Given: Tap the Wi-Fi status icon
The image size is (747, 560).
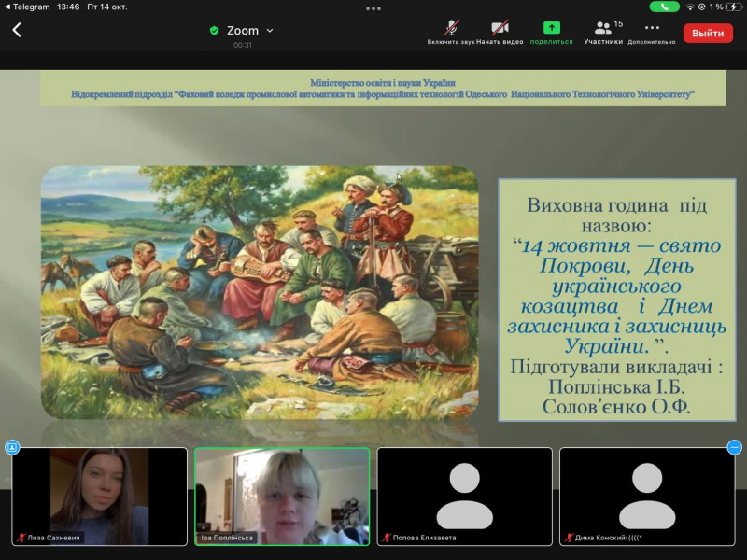Looking at the screenshot, I should click(x=690, y=7).
